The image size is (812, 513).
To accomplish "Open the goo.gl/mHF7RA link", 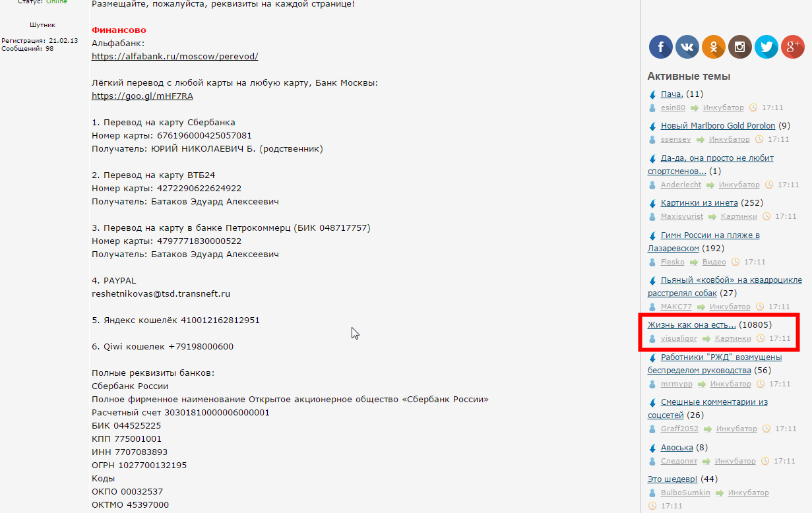I will tap(142, 96).
